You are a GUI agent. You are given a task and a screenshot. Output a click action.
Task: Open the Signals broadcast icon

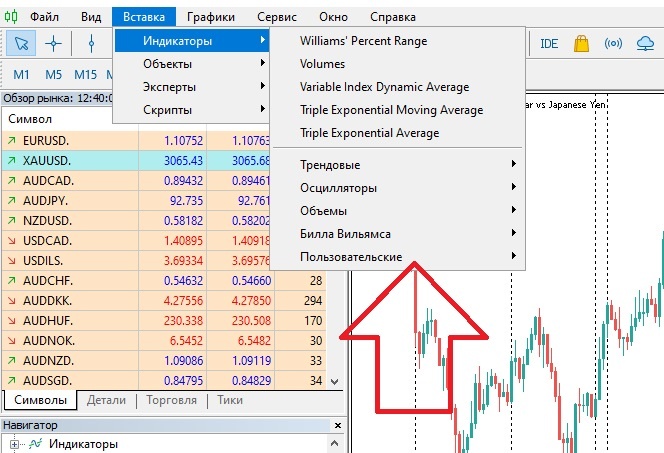[x=613, y=43]
